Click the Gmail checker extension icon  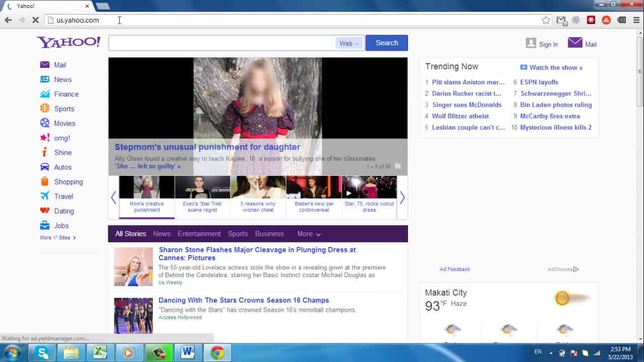(x=561, y=20)
